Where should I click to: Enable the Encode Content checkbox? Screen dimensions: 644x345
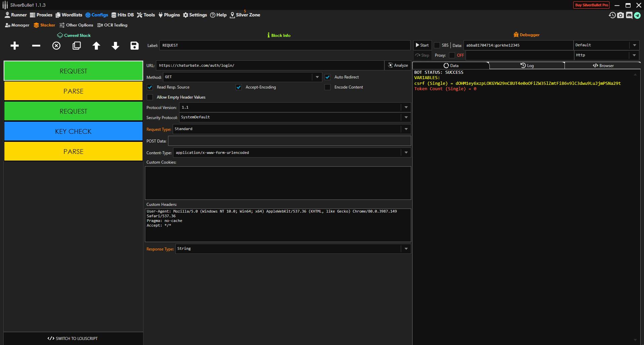point(328,87)
